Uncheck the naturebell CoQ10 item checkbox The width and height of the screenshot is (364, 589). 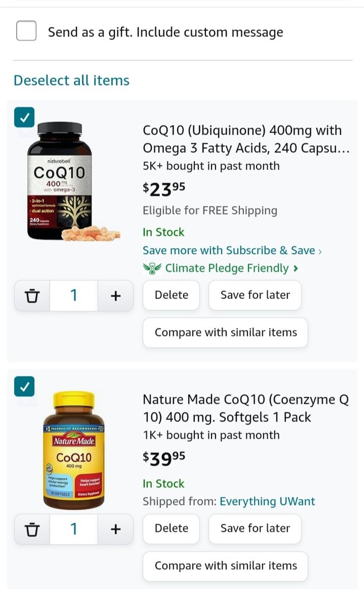pos(24,117)
